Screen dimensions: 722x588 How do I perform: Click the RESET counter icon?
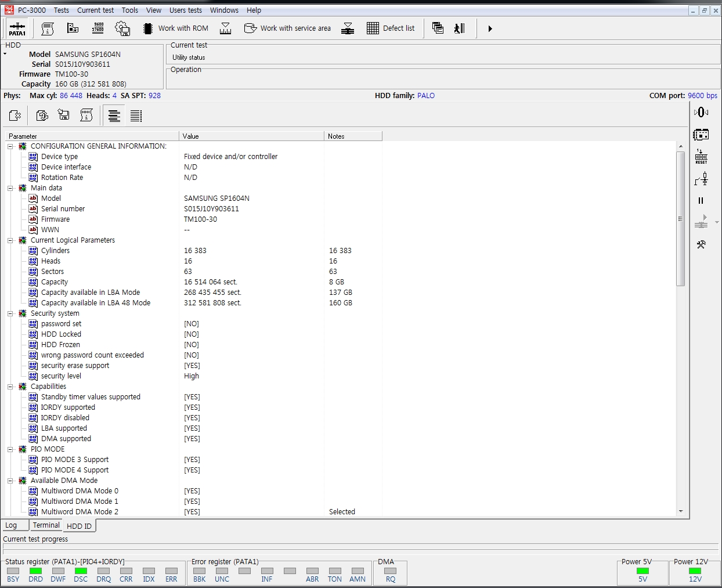pyautogui.click(x=701, y=157)
